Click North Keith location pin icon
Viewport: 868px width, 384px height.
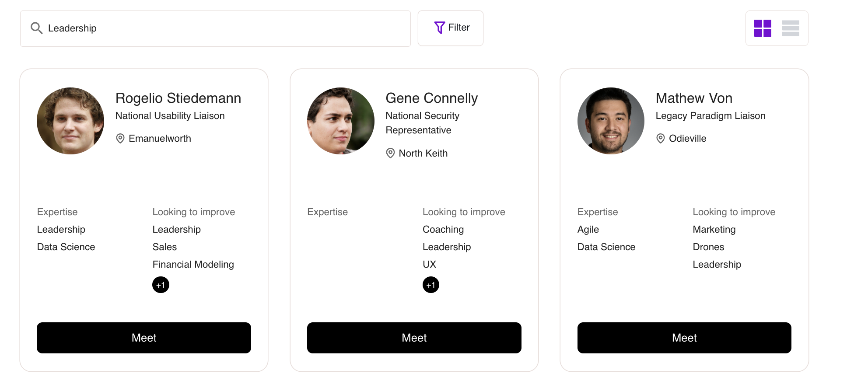(x=390, y=153)
